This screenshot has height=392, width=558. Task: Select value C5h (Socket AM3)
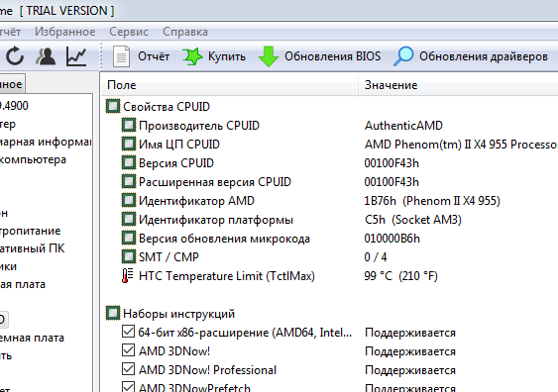pos(413,220)
